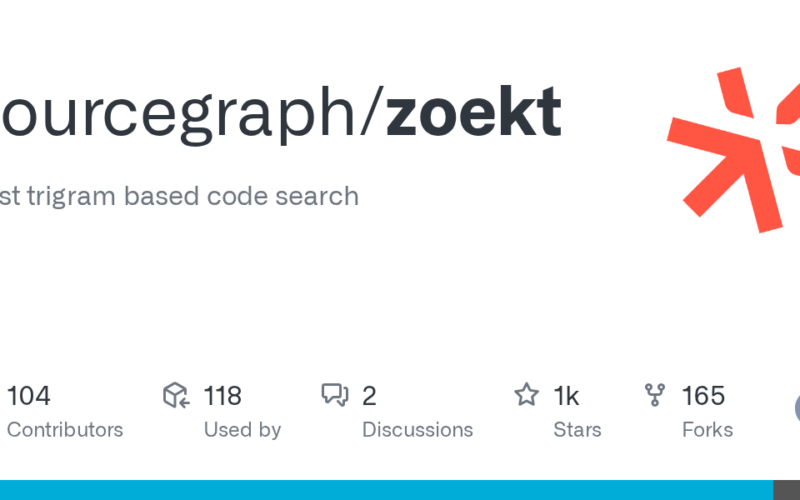The image size is (800, 500).
Task: Open the Used by label
Action: (242, 430)
